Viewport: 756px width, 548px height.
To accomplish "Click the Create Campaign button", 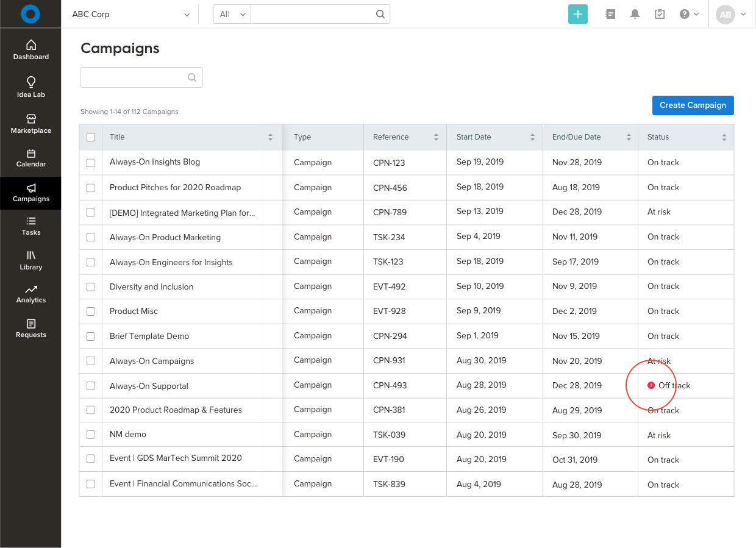I will point(693,105).
